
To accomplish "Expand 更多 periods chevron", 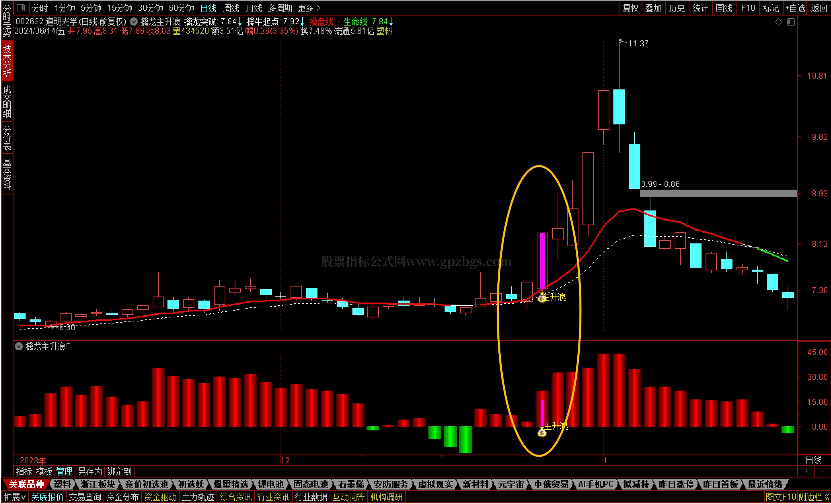I will (318, 8).
